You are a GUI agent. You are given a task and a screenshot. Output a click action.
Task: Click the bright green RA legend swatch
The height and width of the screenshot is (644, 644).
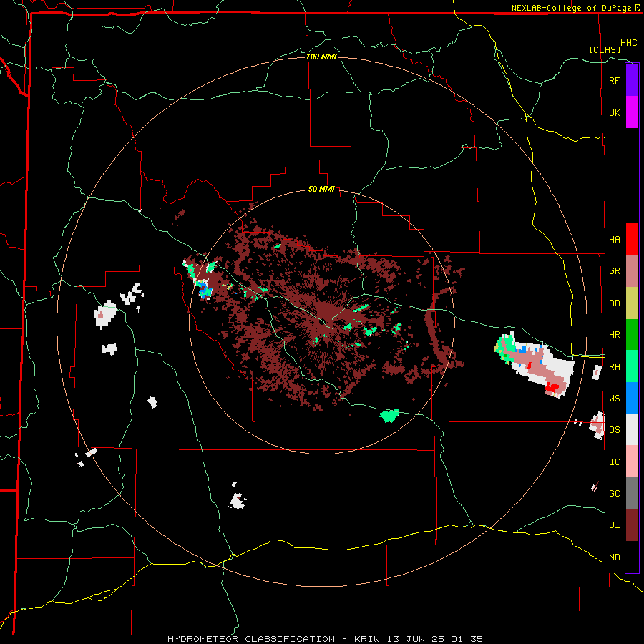point(632,366)
